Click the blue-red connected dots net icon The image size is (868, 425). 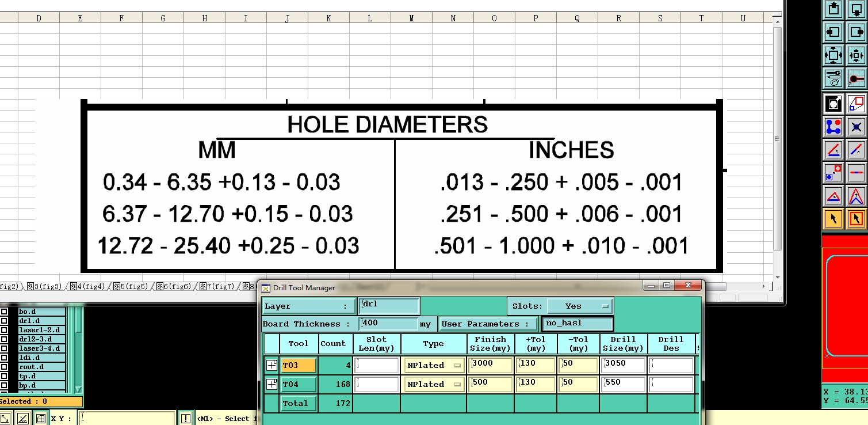(x=833, y=127)
